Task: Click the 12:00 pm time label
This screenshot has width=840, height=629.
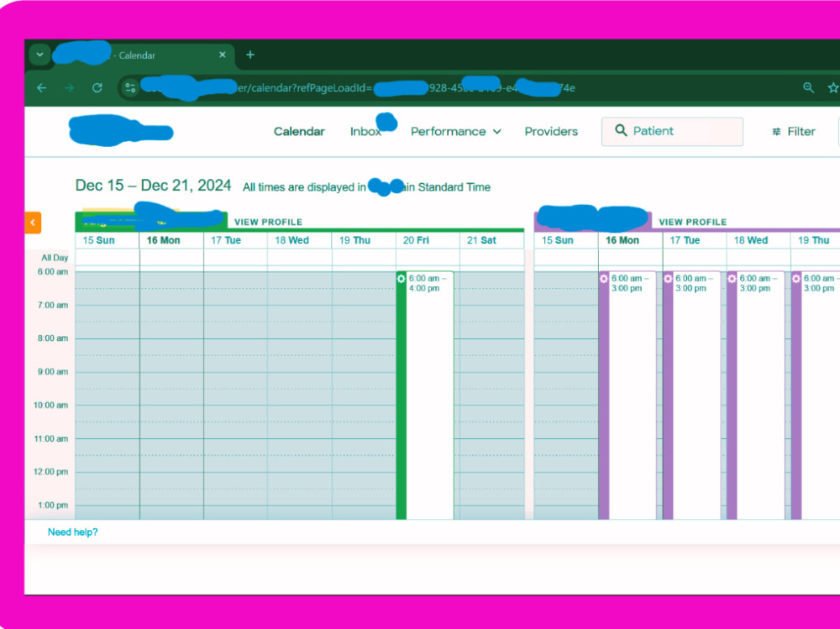Action: pos(51,472)
